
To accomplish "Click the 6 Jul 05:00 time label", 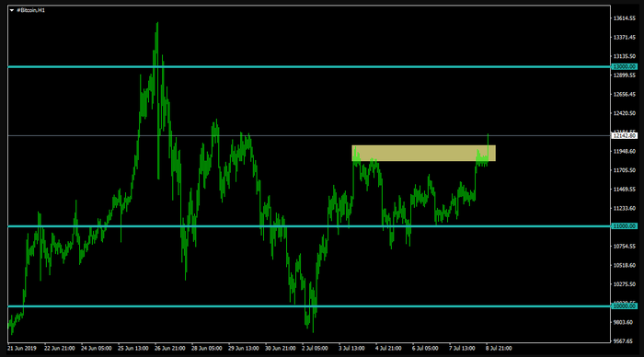I will coord(425,349).
